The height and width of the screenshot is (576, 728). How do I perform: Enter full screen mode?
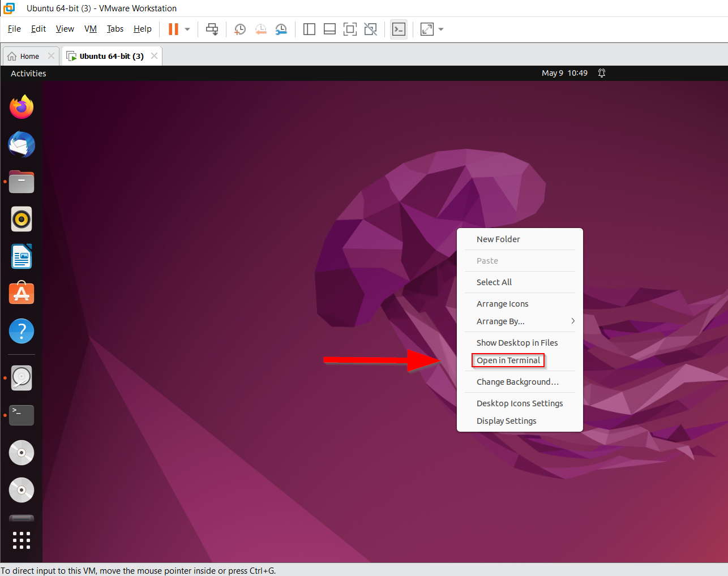coord(350,29)
